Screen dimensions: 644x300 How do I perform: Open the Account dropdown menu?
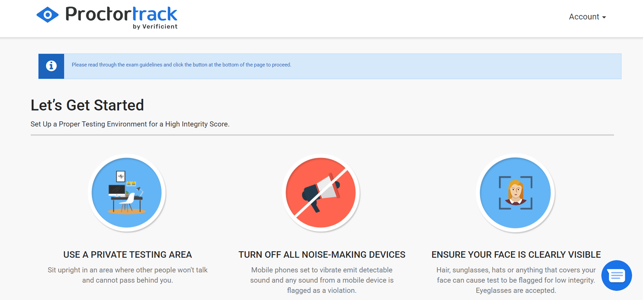tap(587, 17)
